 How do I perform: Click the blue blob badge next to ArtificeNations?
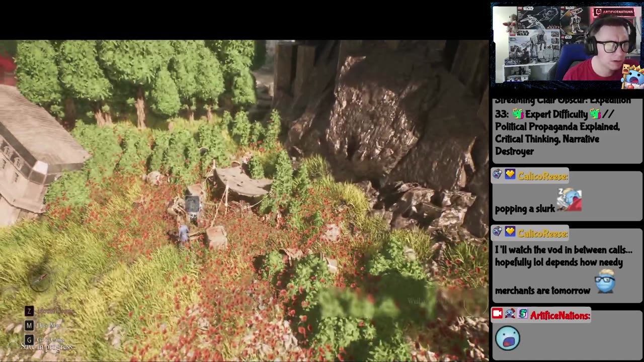tap(510, 314)
